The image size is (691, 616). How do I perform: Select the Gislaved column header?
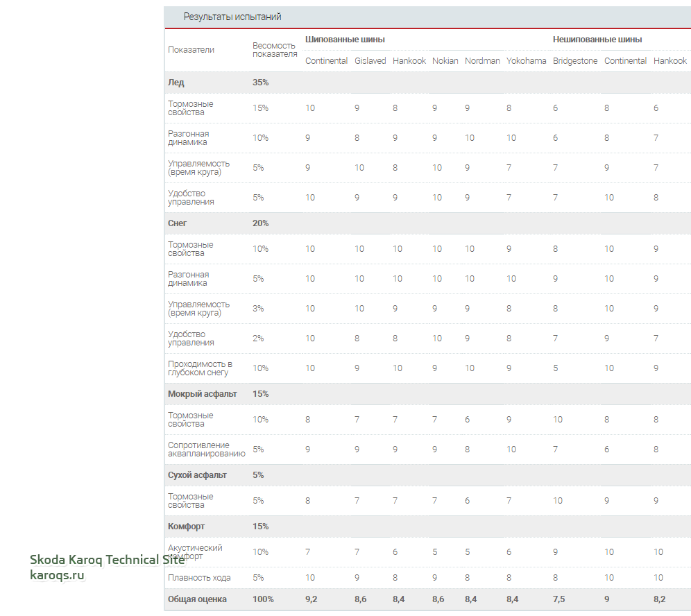pos(370,61)
